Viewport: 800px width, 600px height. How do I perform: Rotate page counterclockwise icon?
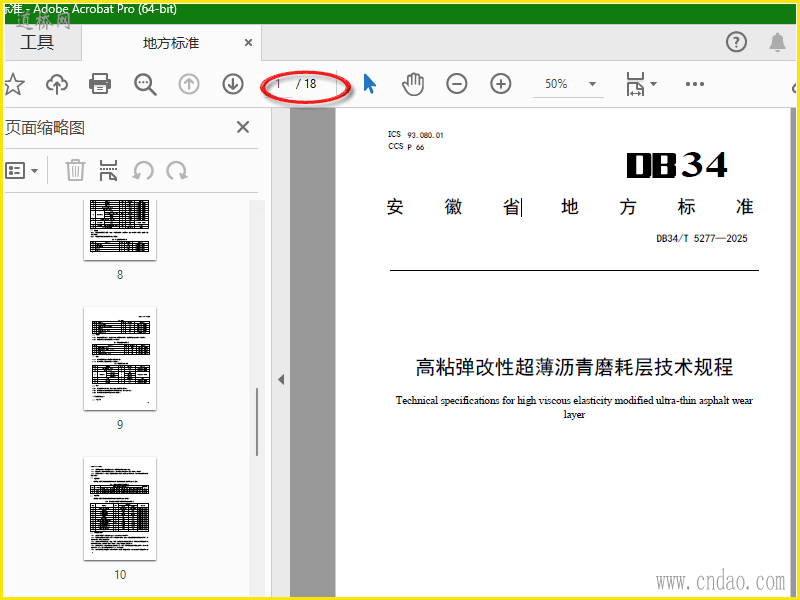click(x=143, y=170)
